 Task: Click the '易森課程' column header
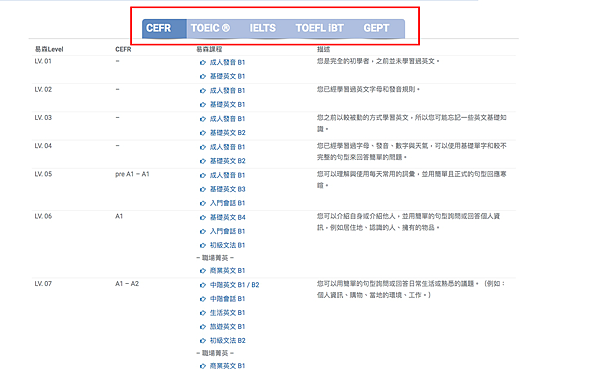pyautogui.click(x=209, y=49)
